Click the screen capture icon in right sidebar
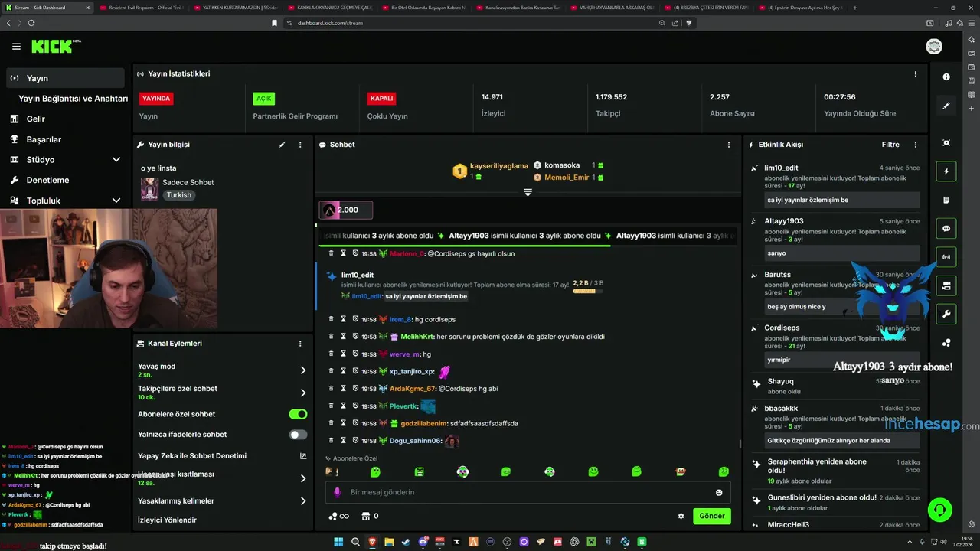 click(946, 143)
